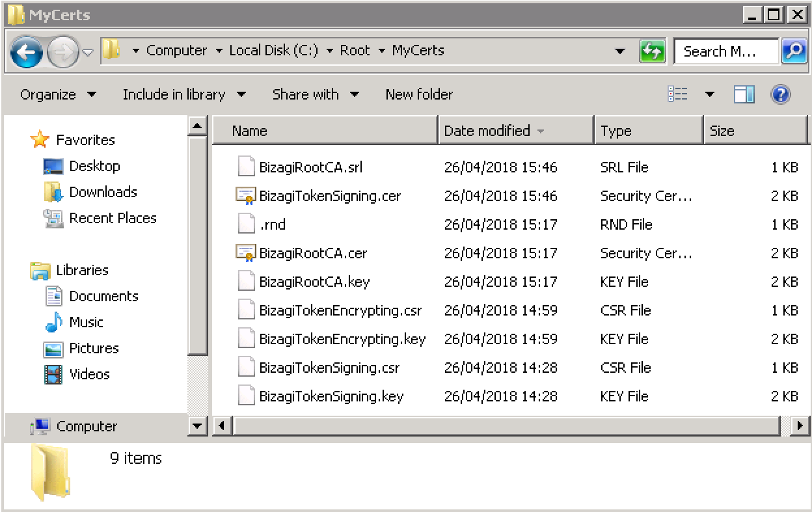Open Recent Places label in Favorites
812x512 pixels.
pos(113,218)
